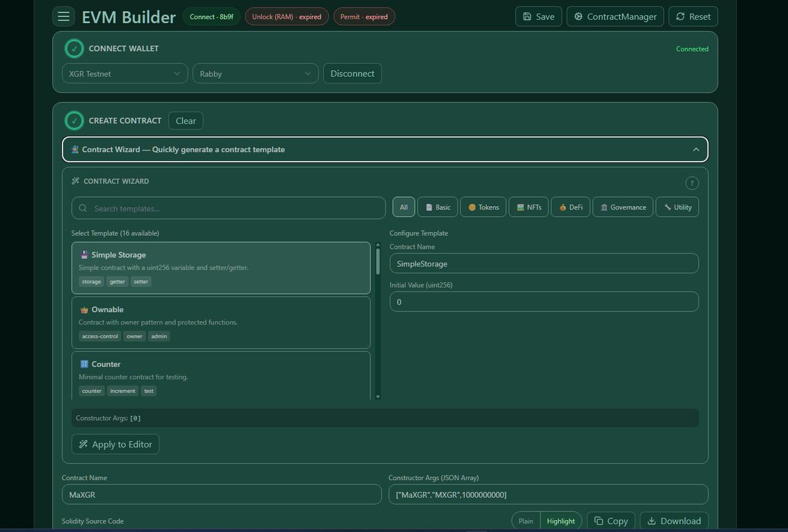The image size is (788, 532).
Task: Click the Reset button
Action: [693, 16]
